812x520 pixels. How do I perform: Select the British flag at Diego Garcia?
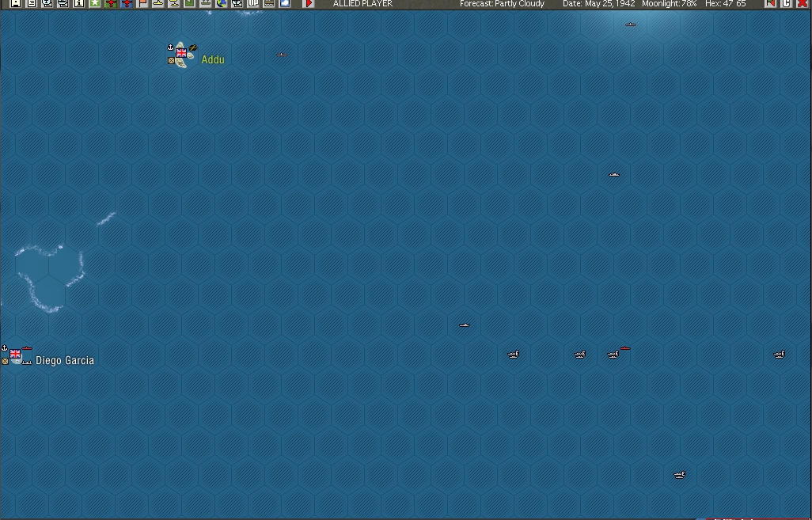pyautogui.click(x=15, y=354)
